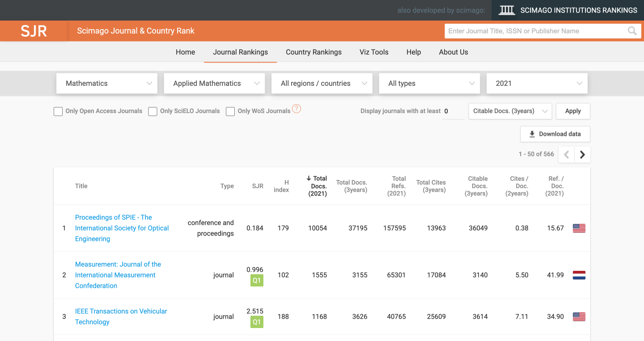
Task: Click the '1 - 50 of 566' pagination text
Action: pyautogui.click(x=536, y=154)
